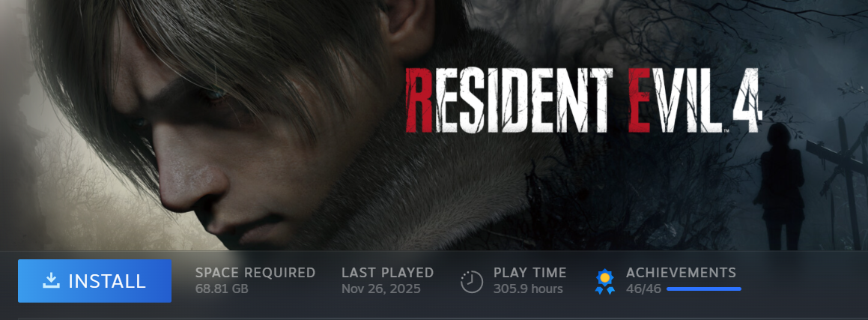
Task: Open the ACHIEVEMENTS heading
Action: [681, 272]
